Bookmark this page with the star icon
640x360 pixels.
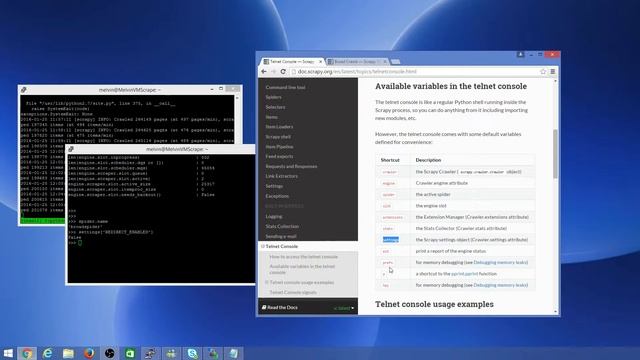coord(543,71)
